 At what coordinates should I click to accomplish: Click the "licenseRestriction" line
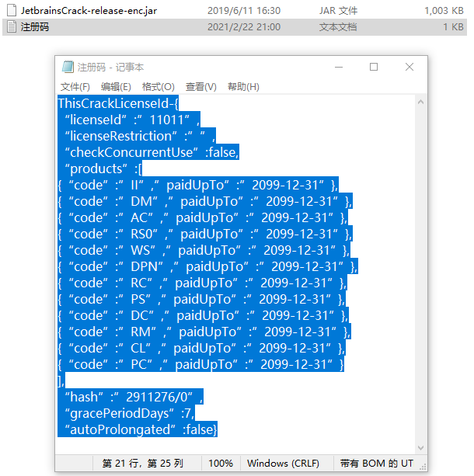(137, 136)
